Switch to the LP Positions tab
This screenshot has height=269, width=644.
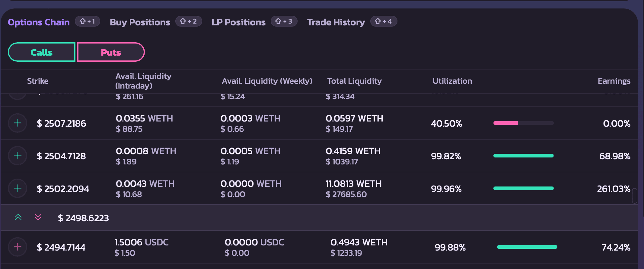(x=238, y=22)
